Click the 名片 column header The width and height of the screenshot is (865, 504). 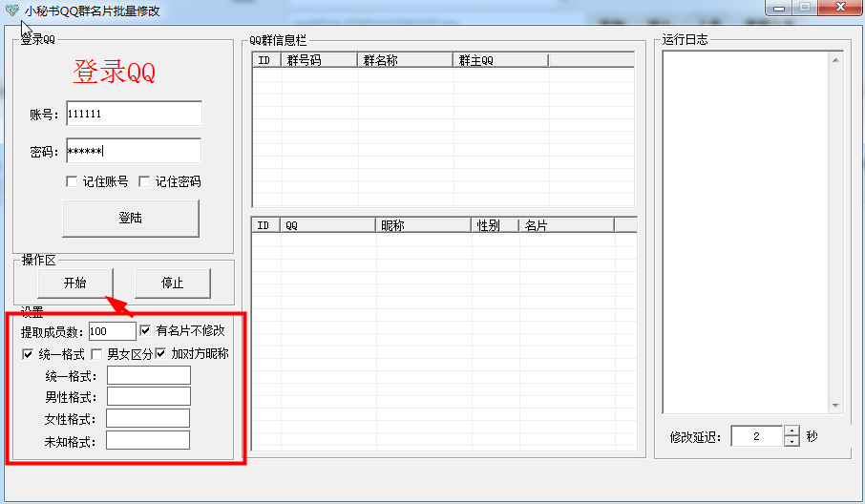point(566,225)
